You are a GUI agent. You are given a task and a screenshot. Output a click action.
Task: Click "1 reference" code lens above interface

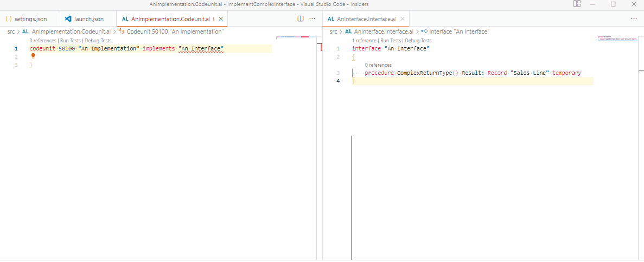coord(364,41)
